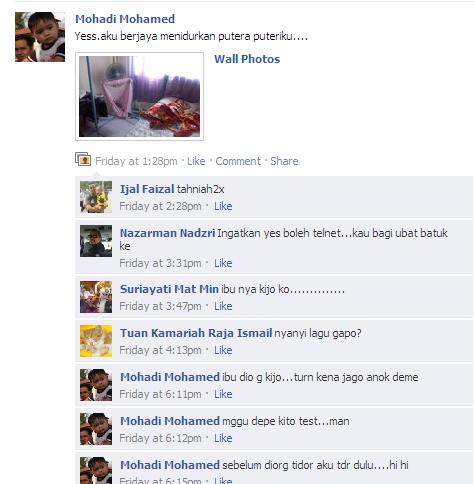The width and height of the screenshot is (474, 484).
Task: Click Ijal Faizal's commenter avatar
Action: [96, 197]
